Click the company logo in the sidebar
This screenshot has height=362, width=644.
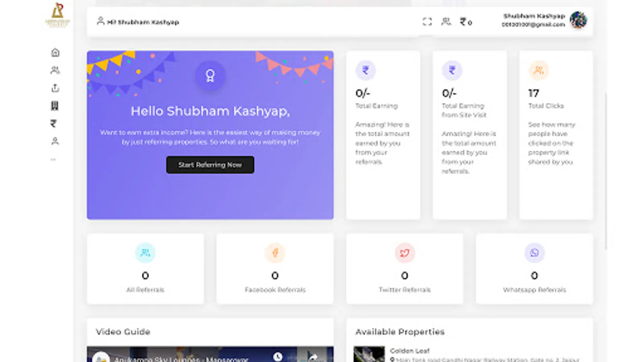[58, 15]
